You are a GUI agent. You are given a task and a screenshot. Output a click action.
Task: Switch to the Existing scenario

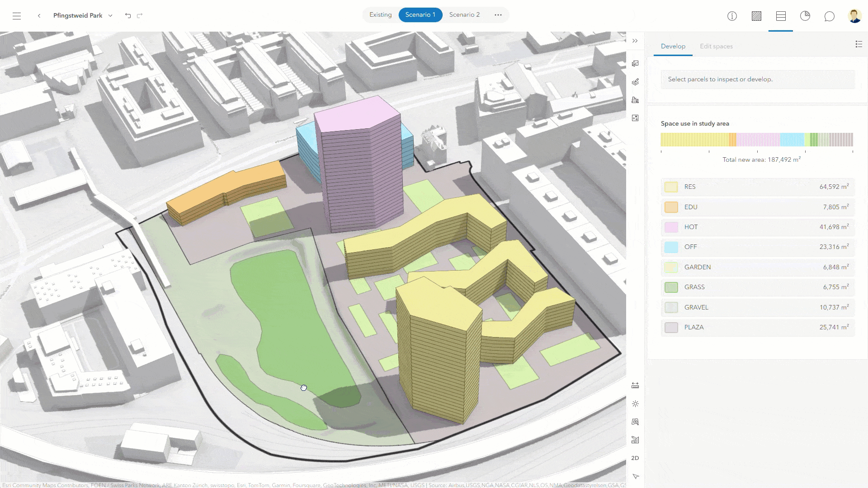click(x=380, y=15)
